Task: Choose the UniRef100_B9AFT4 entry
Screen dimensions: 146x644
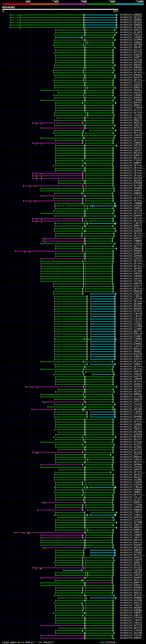Action: point(131,583)
